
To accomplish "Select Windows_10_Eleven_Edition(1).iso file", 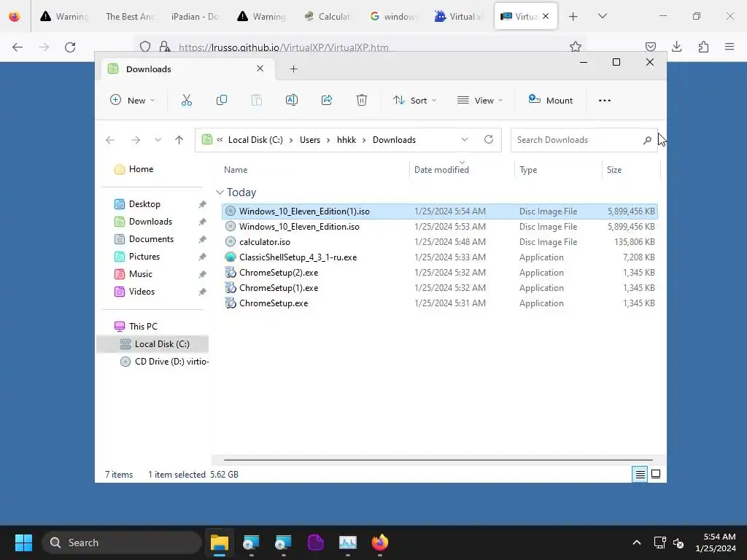I will tap(440, 211).
